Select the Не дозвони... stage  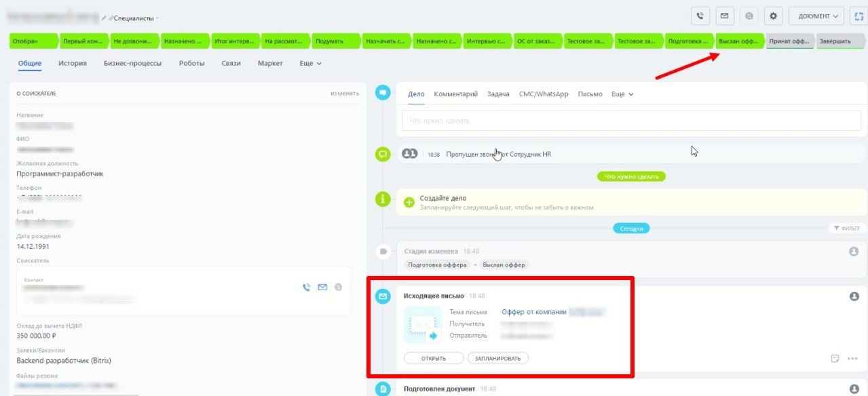pyautogui.click(x=134, y=41)
